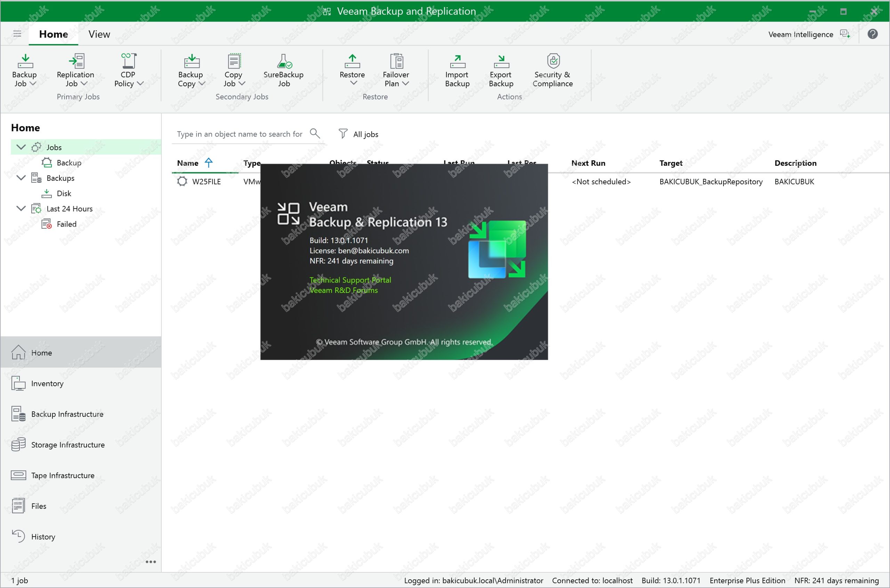The width and height of the screenshot is (890, 588).
Task: Switch to the View ribbon tab
Action: [x=99, y=34]
